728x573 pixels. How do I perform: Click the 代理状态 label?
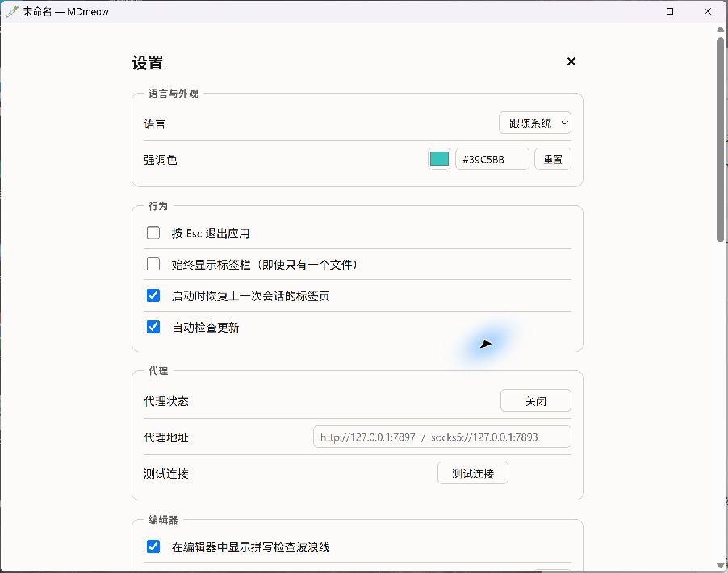pos(165,401)
